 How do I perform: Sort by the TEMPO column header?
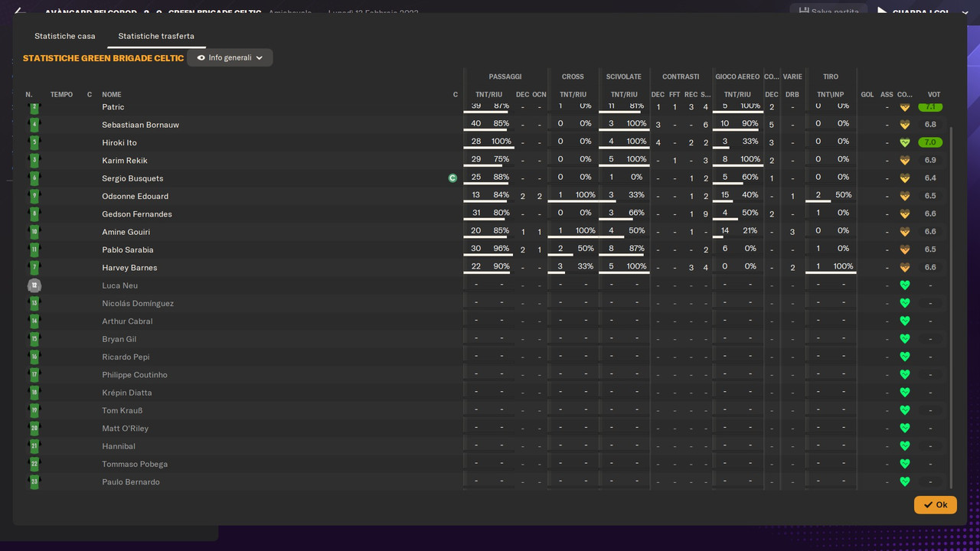pos(61,95)
